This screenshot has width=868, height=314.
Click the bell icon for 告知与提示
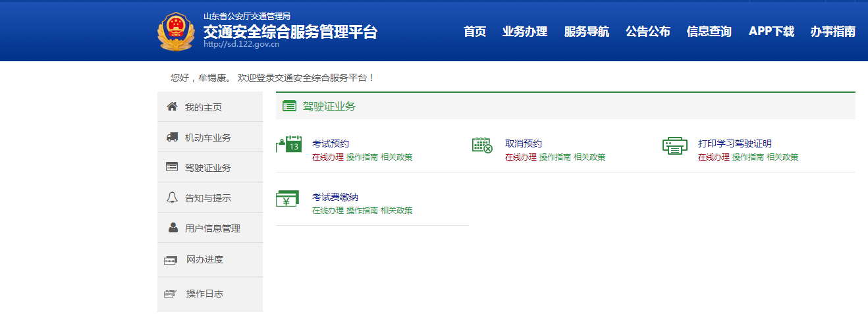tap(172, 197)
